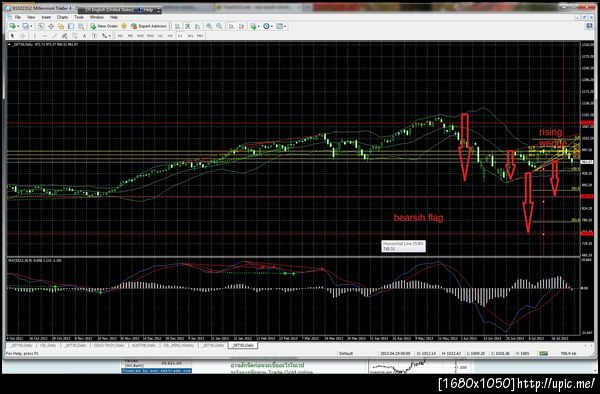Switch to bar chart display
This screenshot has height=394, width=600.
click(178, 26)
